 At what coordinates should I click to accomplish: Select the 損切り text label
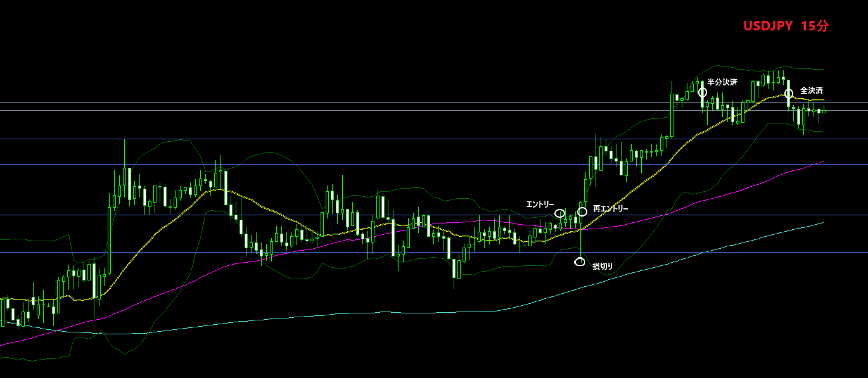[x=603, y=266]
